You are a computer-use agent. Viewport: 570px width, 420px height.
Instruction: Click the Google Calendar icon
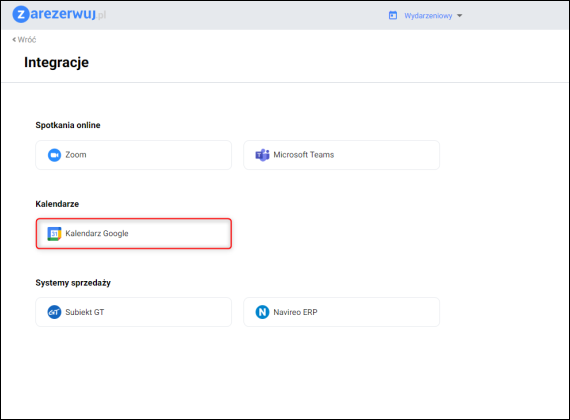click(54, 233)
